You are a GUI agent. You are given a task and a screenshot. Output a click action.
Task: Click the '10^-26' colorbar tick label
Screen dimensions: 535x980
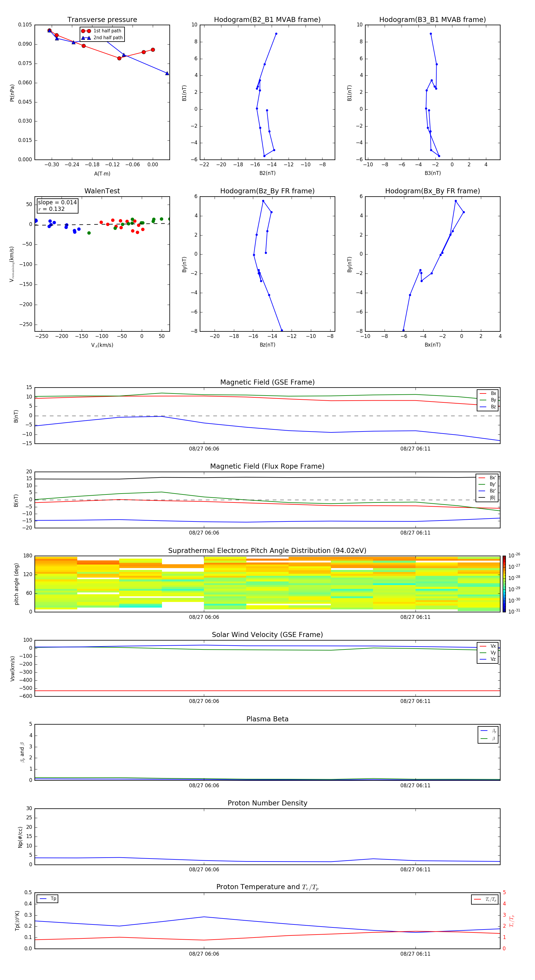(x=514, y=555)
